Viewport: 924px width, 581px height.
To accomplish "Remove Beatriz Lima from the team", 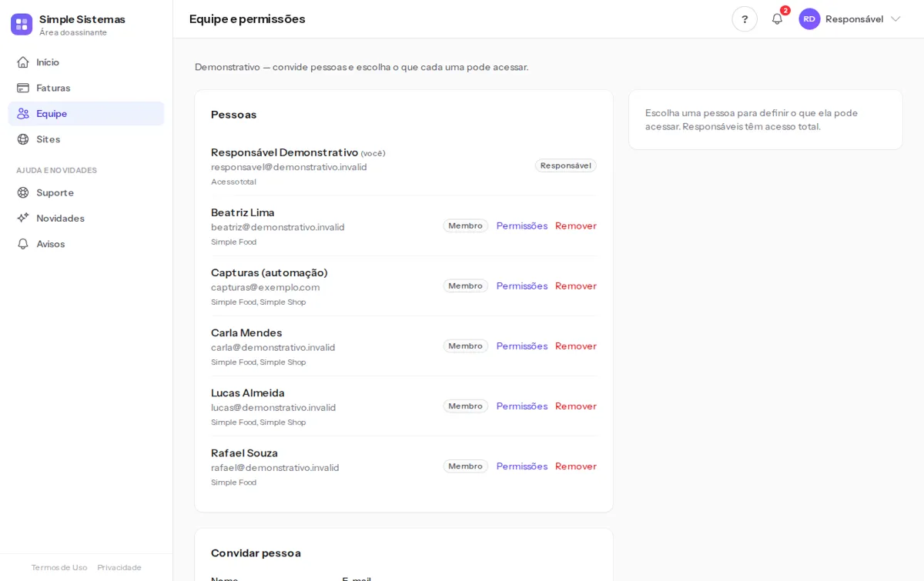I will [x=576, y=225].
